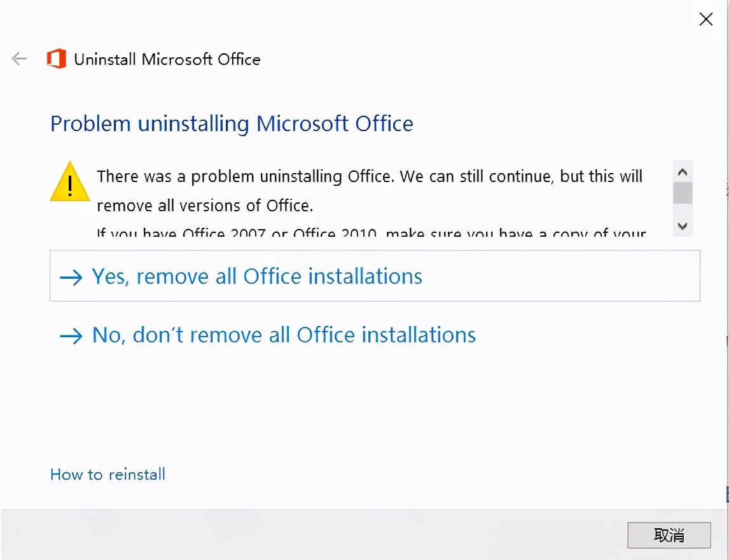This screenshot has height=560, width=729.
Task: Click the orange Office logo icon
Action: click(x=57, y=59)
